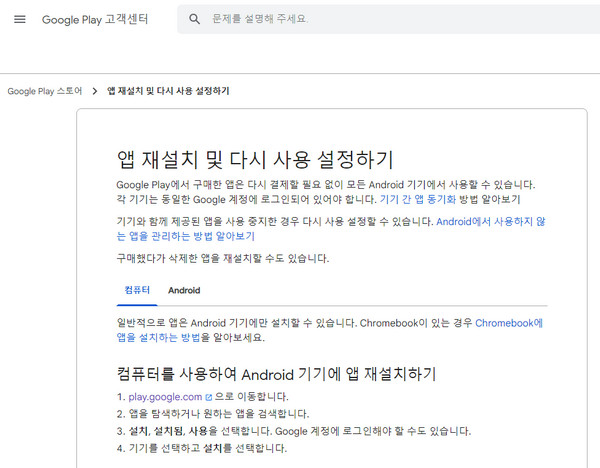Image resolution: width=600 pixels, height=468 pixels.
Task: Open the hamburger main menu
Action: coord(20,19)
